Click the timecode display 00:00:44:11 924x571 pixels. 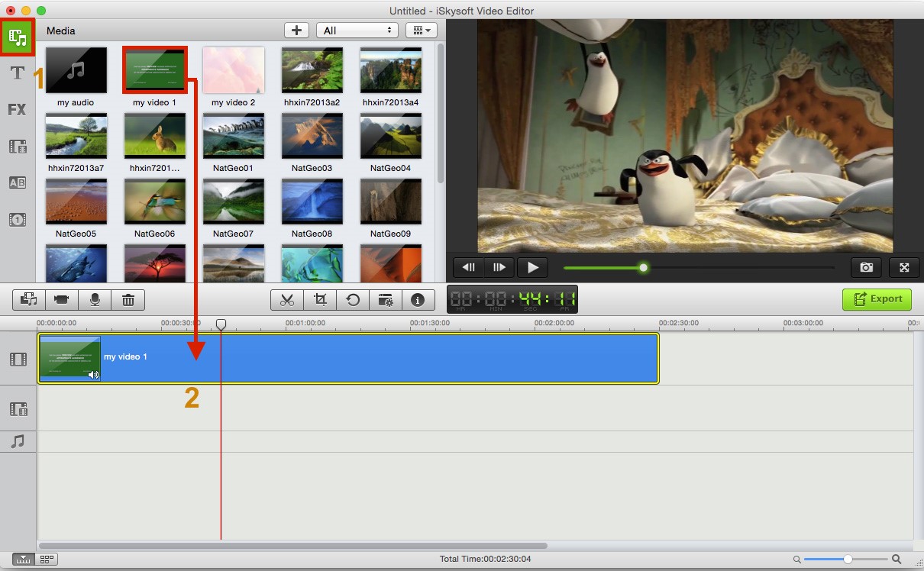coord(512,299)
